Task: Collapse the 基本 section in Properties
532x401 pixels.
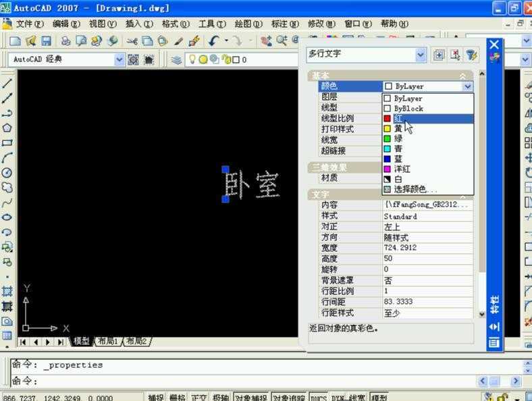Action: coord(462,76)
